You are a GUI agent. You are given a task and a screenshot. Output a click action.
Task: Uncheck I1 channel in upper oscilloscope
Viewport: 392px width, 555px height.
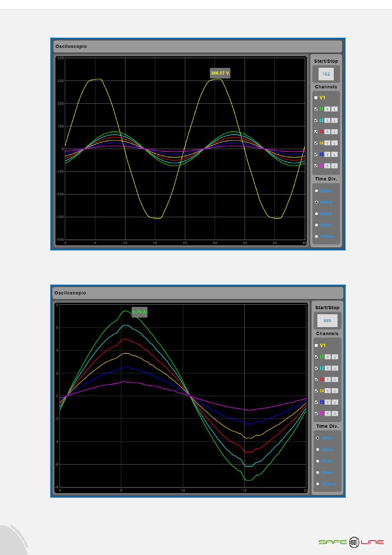(x=316, y=109)
